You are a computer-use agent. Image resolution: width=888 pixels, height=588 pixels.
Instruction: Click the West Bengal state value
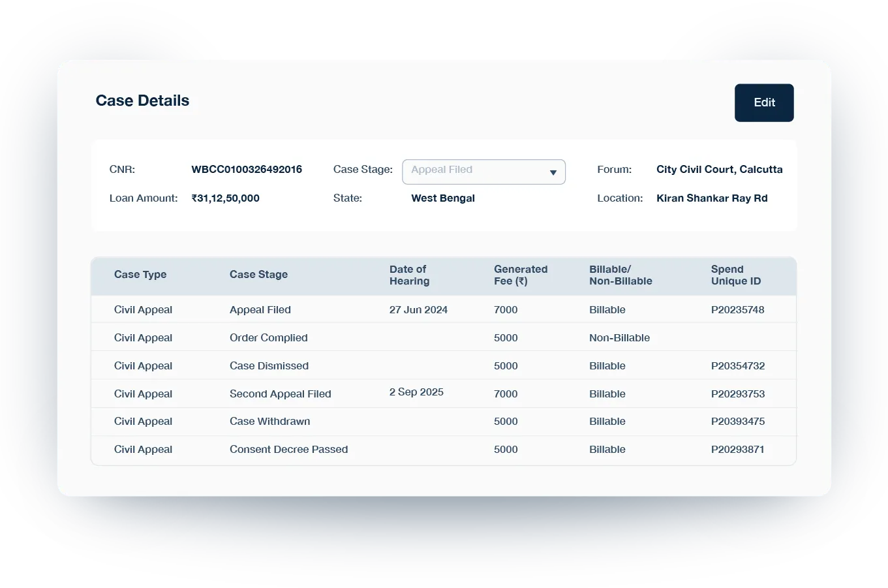click(x=442, y=198)
